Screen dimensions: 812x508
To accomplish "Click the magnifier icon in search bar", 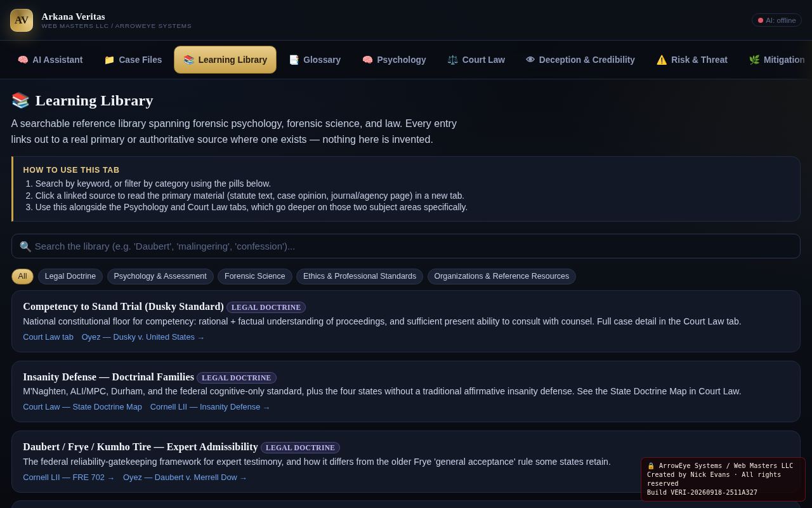I will point(25,246).
